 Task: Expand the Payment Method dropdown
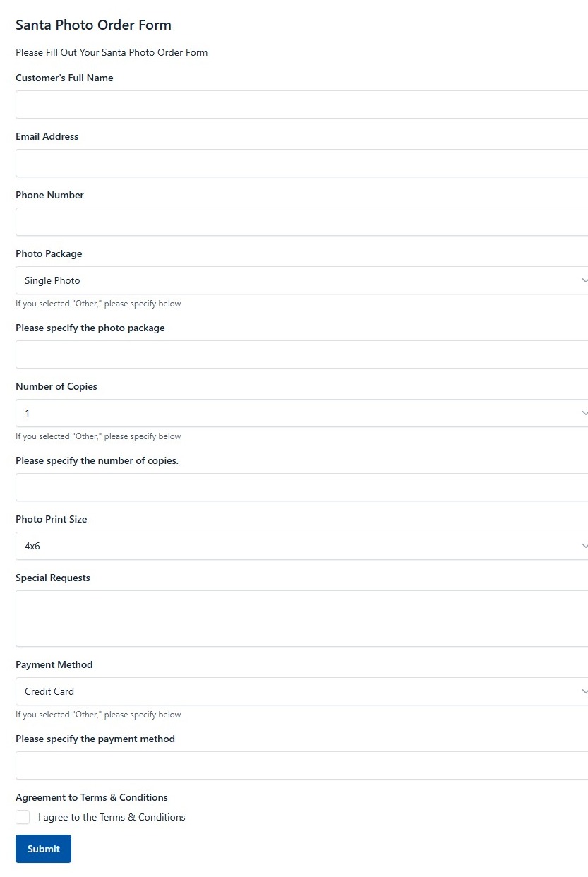point(302,691)
